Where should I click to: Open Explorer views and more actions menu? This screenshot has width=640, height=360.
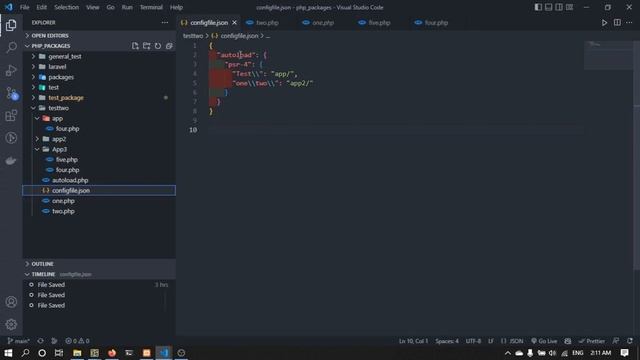(164, 22)
